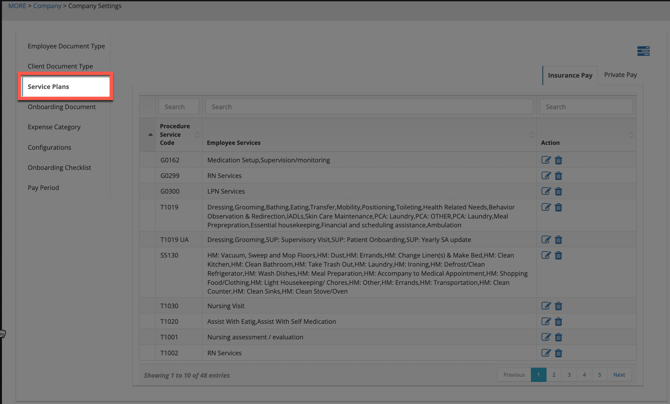Click trash icon for T1019 row
The height and width of the screenshot is (404, 670).
(x=558, y=208)
